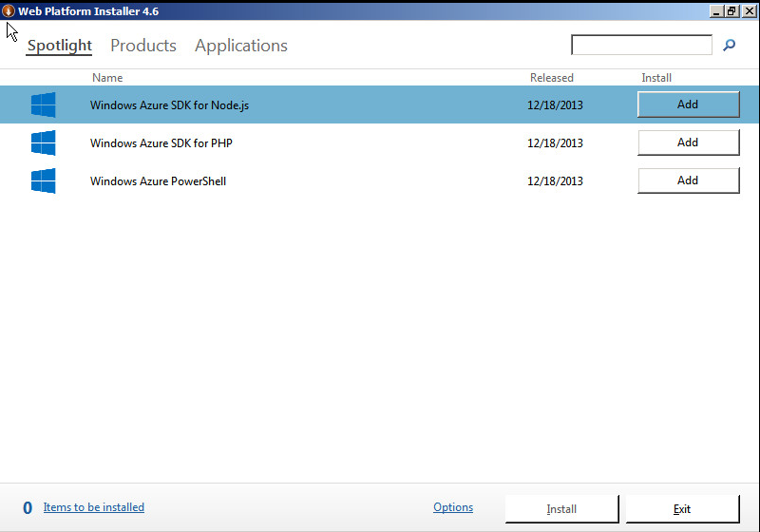Open Items to be installed link

(94, 507)
